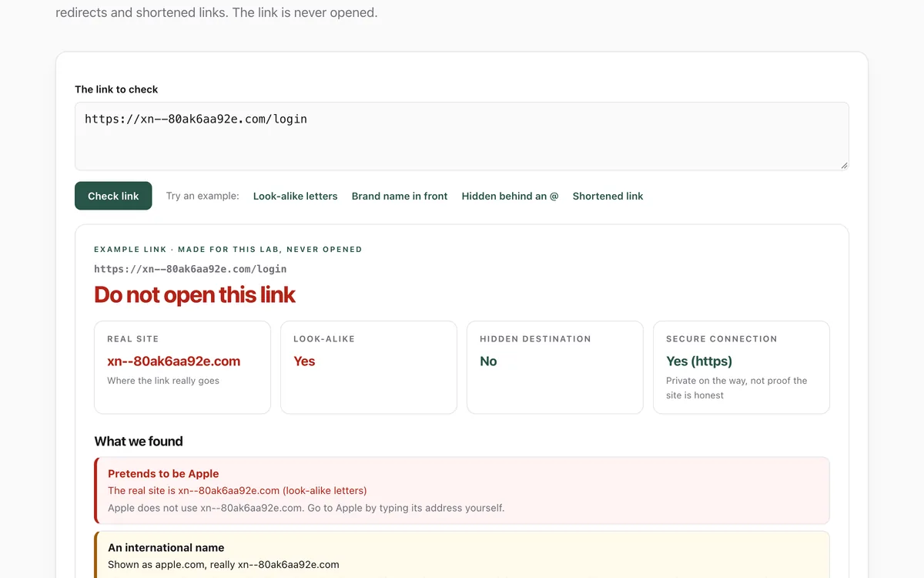Click the Secure Connection 'Yes (https)' value
Image resolution: width=924 pixels, height=578 pixels.
[699, 361]
